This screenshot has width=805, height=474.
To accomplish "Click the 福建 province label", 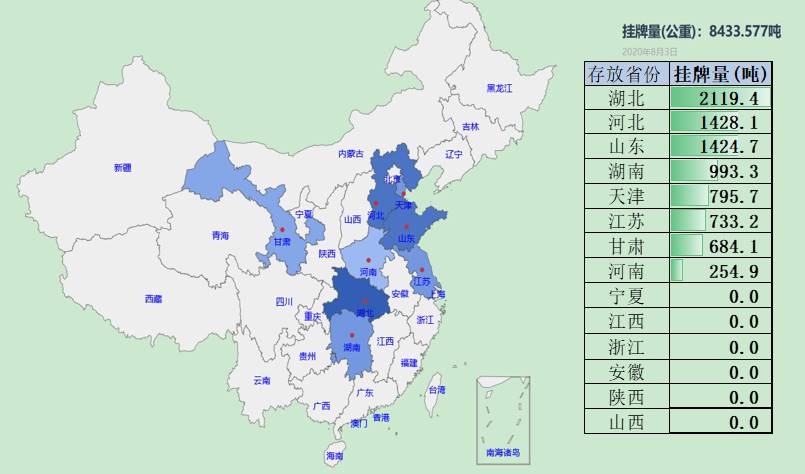I will [409, 363].
